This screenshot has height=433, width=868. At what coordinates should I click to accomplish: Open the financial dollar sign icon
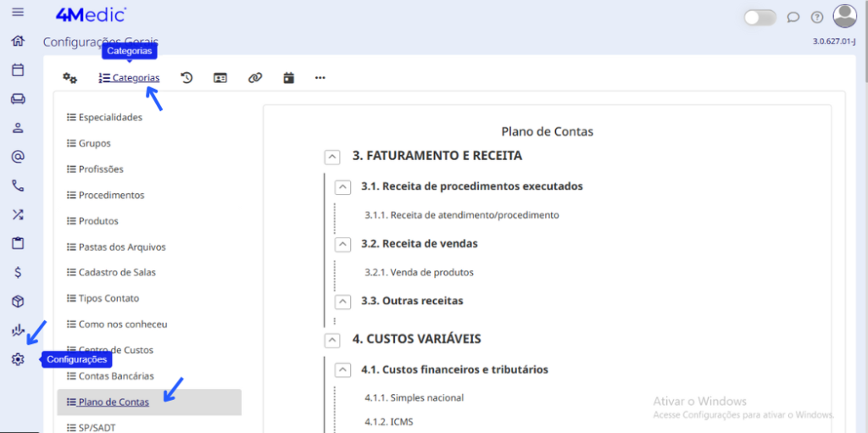point(18,273)
